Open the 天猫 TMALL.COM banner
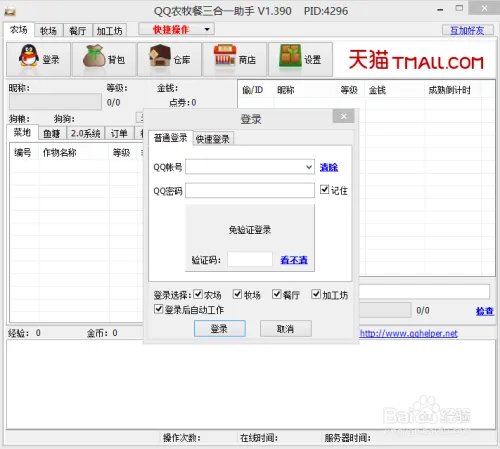The width and height of the screenshot is (500, 449). (416, 60)
